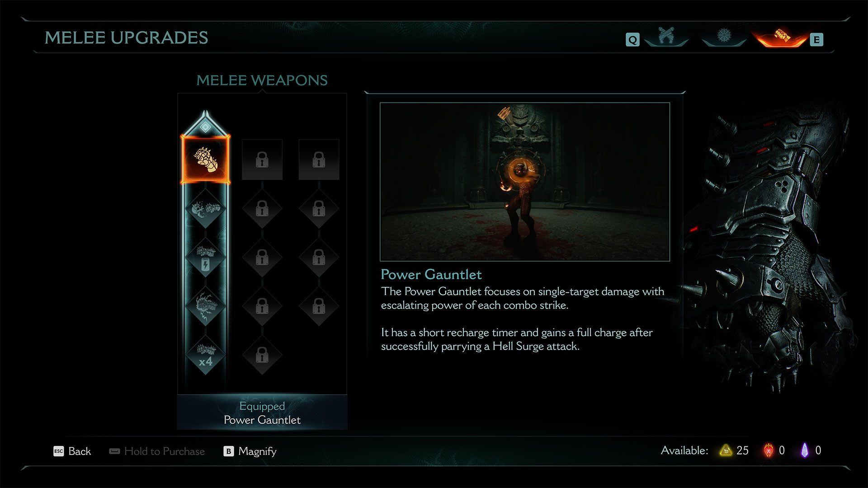Open the shield upgrades tab
Viewport: 868px width, 488px height.
[x=724, y=36]
